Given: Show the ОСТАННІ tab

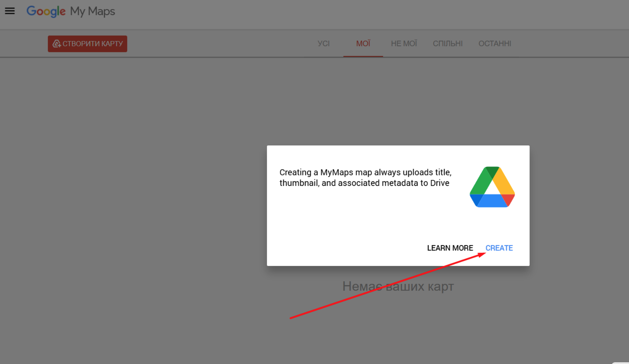Looking at the screenshot, I should click(x=495, y=44).
